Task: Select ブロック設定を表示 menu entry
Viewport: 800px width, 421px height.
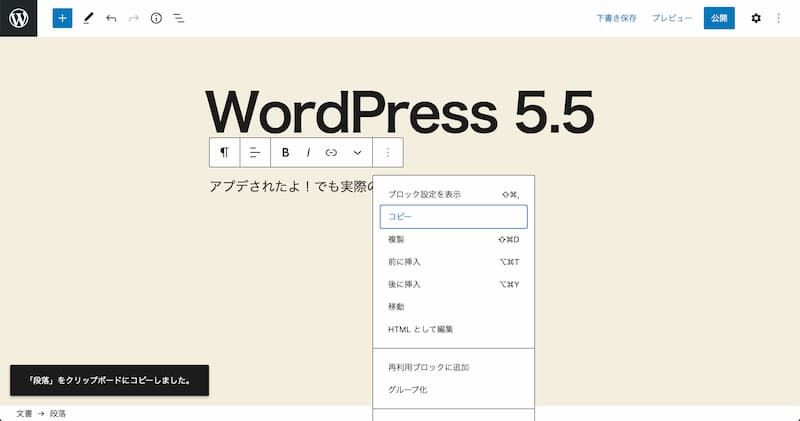Action: (454, 194)
